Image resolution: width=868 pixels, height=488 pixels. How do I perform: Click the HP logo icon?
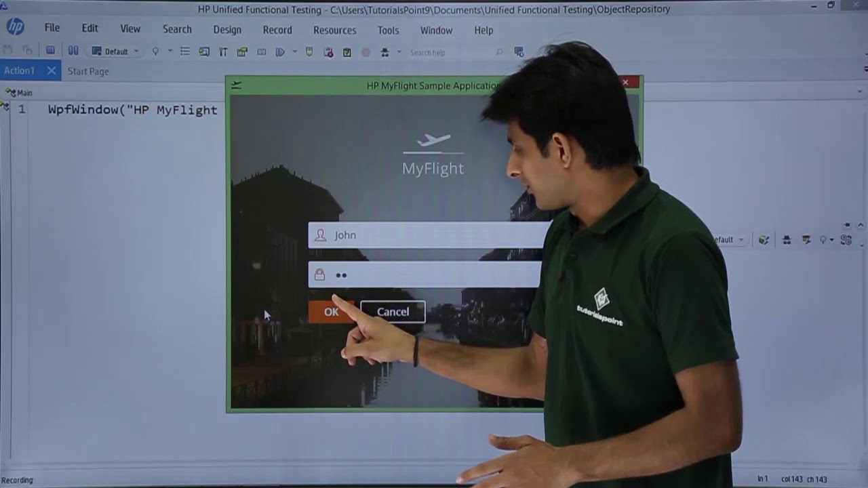coord(15,27)
